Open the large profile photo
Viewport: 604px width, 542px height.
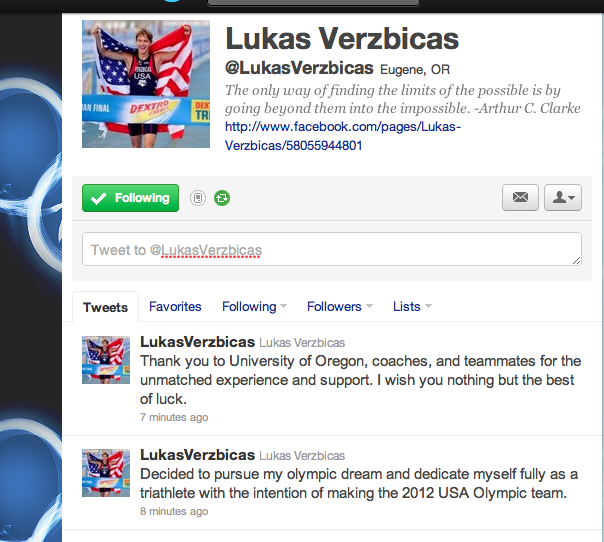[146, 84]
